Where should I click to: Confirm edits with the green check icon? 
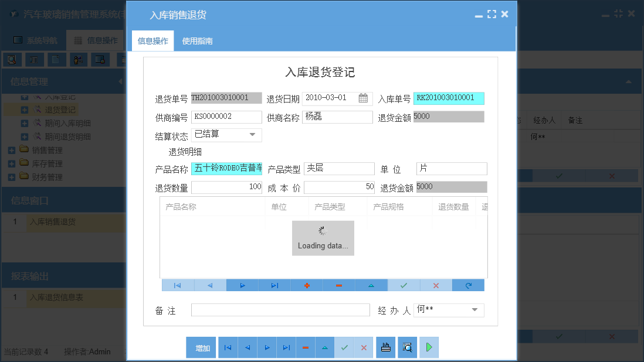pos(404,285)
